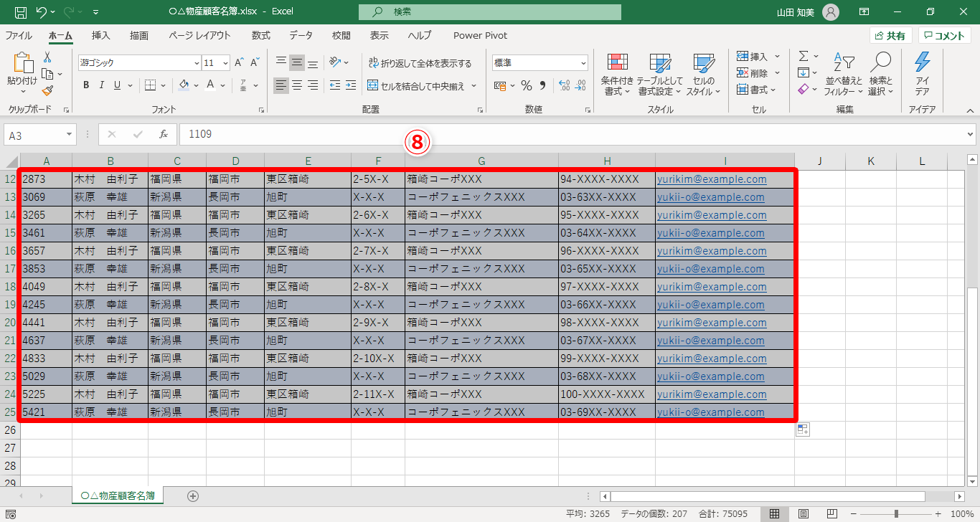980x522 pixels.
Task: Switch to the ページ レイアウト tab
Action: (x=200, y=36)
